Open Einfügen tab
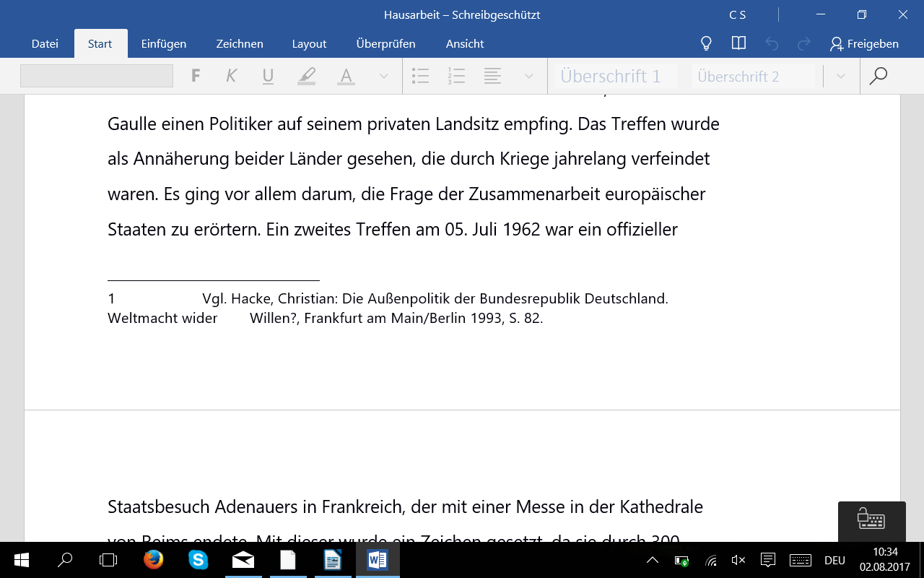Image resolution: width=924 pixels, height=578 pixels. pos(164,43)
